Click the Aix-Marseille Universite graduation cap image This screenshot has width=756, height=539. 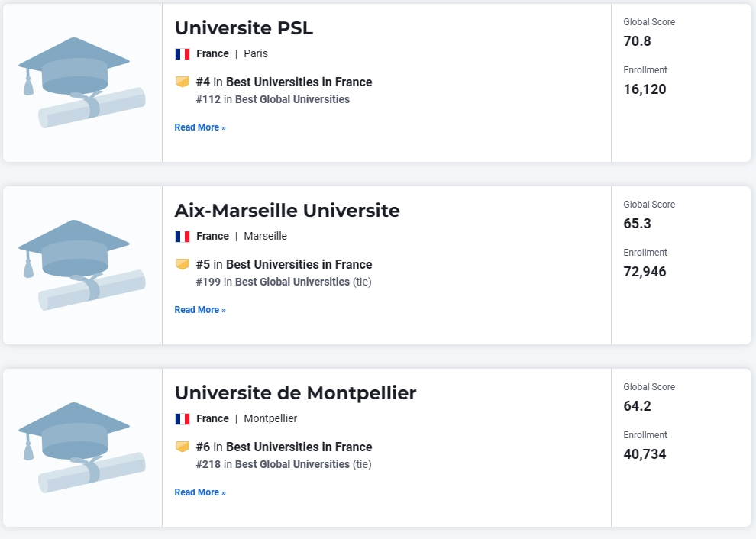(82, 265)
